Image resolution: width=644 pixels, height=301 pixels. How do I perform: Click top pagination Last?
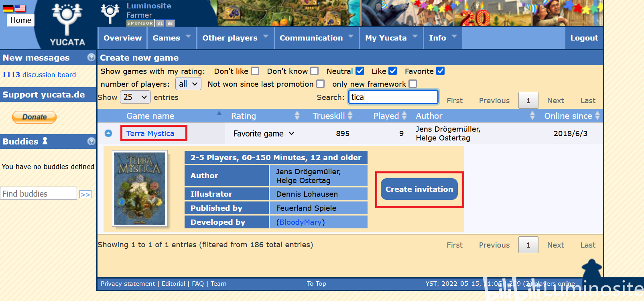[588, 100]
